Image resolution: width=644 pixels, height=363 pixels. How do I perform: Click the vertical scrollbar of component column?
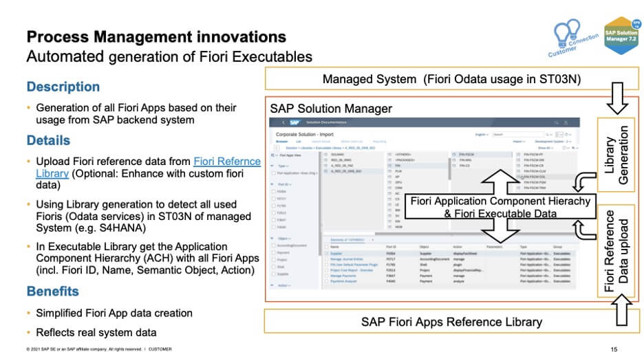point(449,170)
